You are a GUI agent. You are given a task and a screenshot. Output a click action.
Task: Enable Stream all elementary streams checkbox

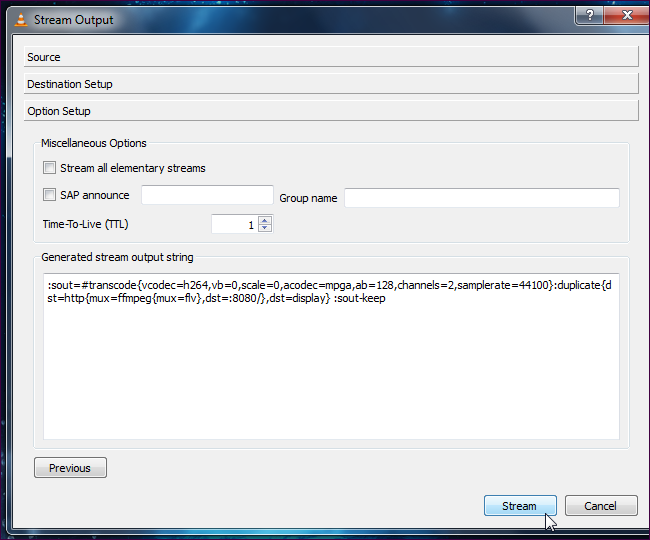(x=49, y=168)
